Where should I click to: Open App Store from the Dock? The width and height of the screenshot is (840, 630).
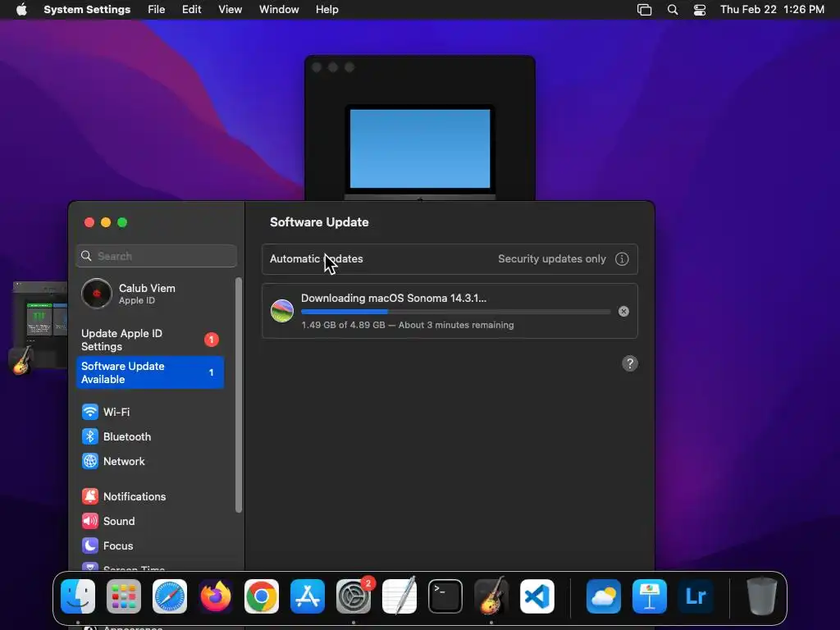point(308,596)
